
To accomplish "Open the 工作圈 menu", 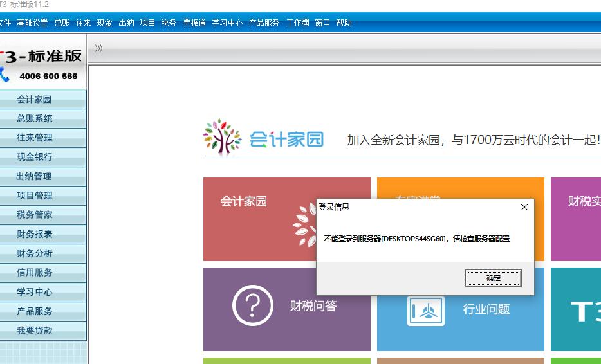I will click(x=297, y=23).
